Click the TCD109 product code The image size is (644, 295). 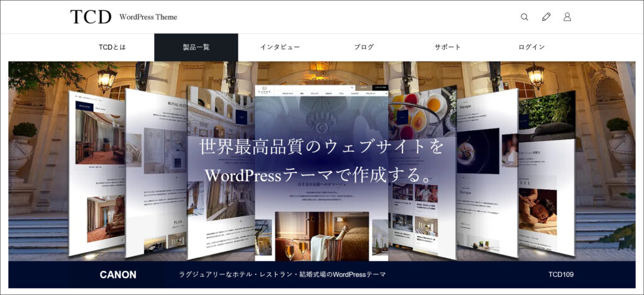tap(560, 275)
